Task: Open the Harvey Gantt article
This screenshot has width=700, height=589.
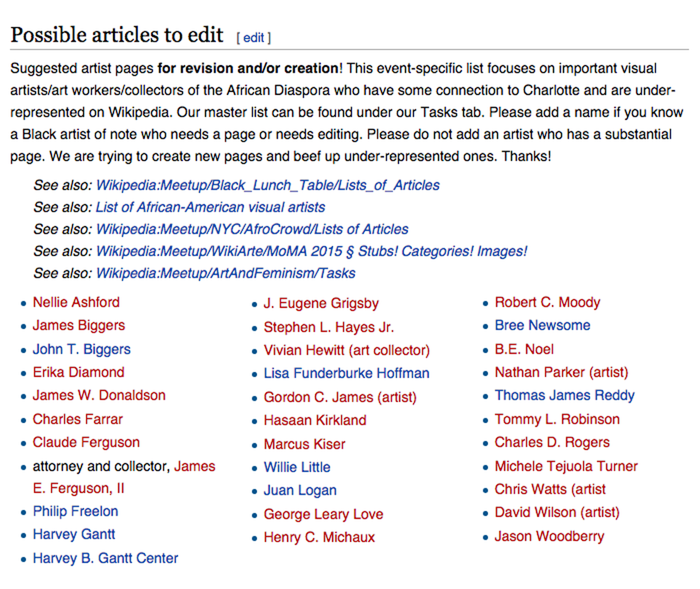Action: point(74,535)
